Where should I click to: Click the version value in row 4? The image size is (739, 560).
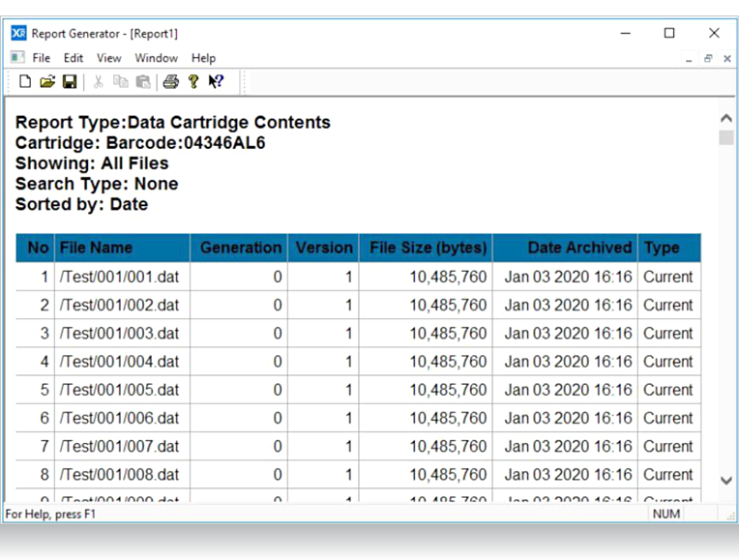349,362
